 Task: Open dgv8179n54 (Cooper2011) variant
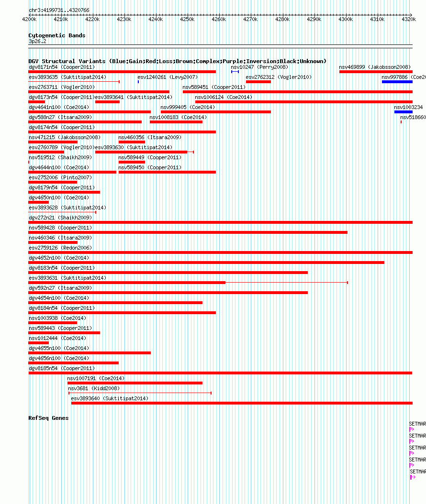62,187
